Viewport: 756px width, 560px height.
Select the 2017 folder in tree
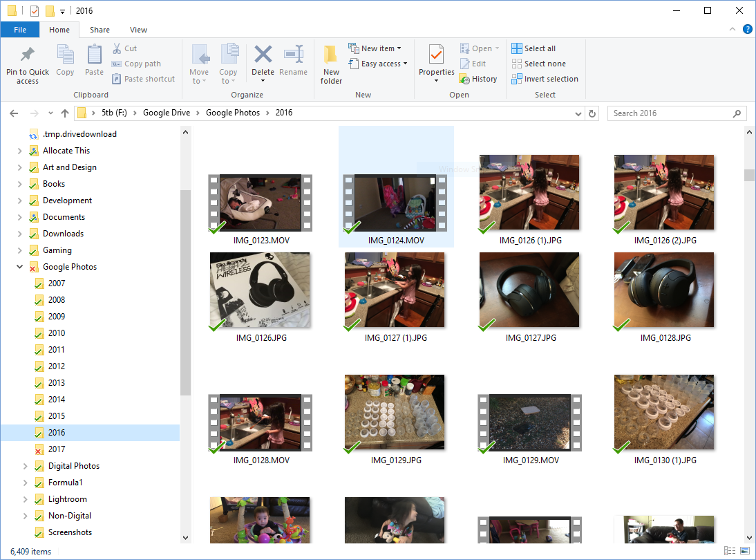(57, 449)
